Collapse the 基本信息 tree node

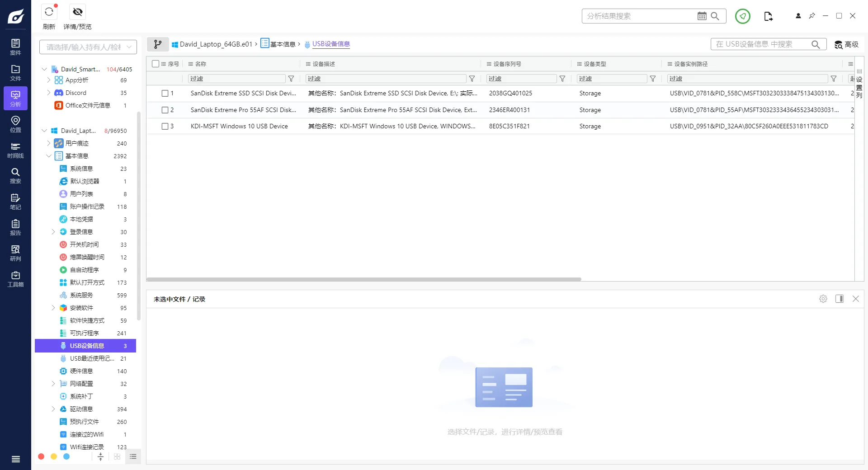pyautogui.click(x=48, y=156)
